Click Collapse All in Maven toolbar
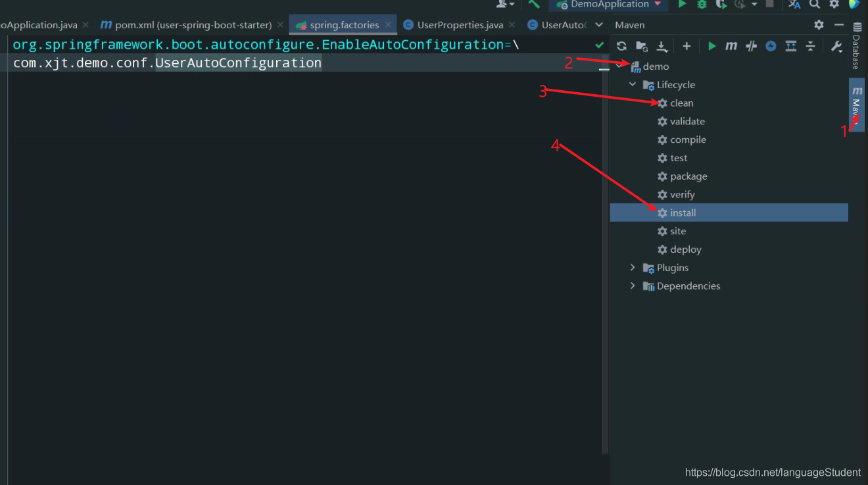 [811, 46]
